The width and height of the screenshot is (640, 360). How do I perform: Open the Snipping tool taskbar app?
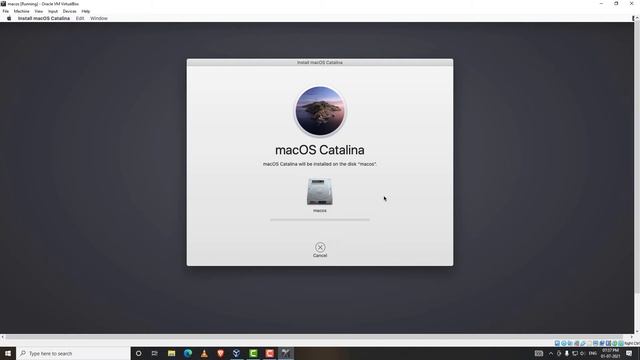point(286,353)
